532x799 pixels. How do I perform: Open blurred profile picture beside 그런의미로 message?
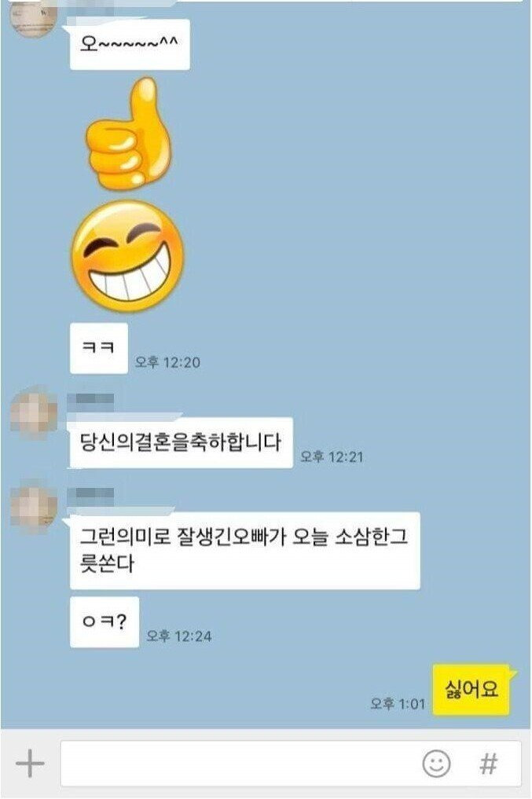pyautogui.click(x=34, y=508)
